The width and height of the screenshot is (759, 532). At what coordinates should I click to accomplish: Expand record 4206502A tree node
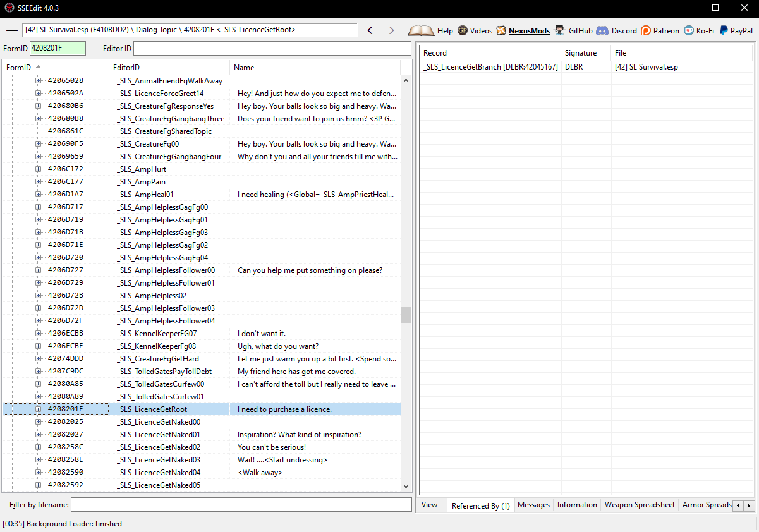point(38,93)
